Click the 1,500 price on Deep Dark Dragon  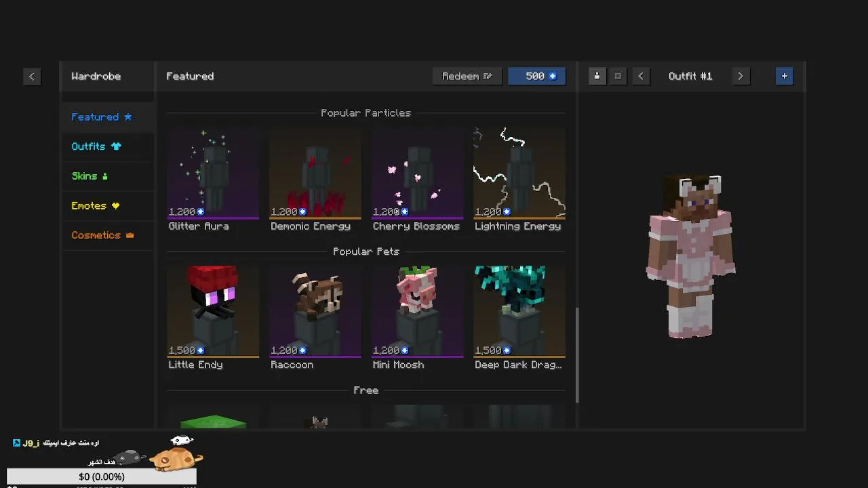(x=492, y=350)
